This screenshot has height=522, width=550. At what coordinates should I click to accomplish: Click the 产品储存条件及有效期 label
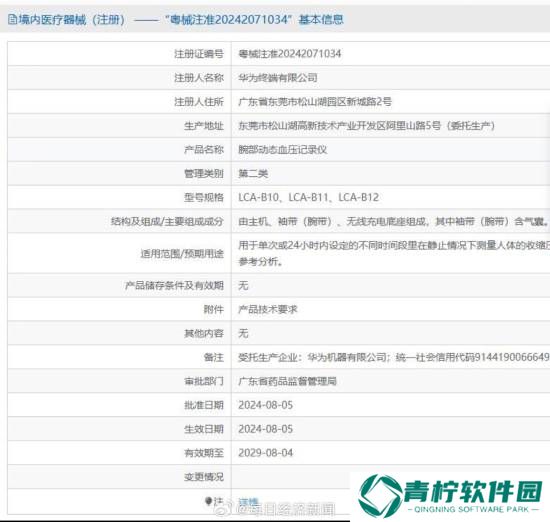point(174,285)
